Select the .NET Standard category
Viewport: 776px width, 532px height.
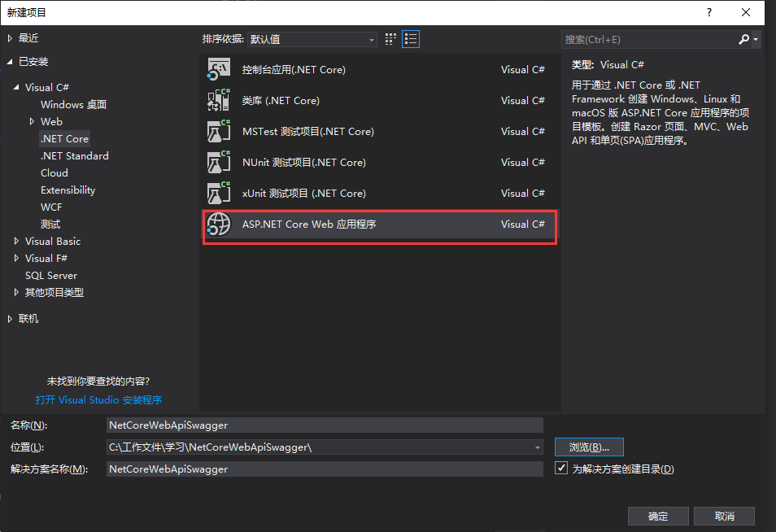[x=75, y=156]
